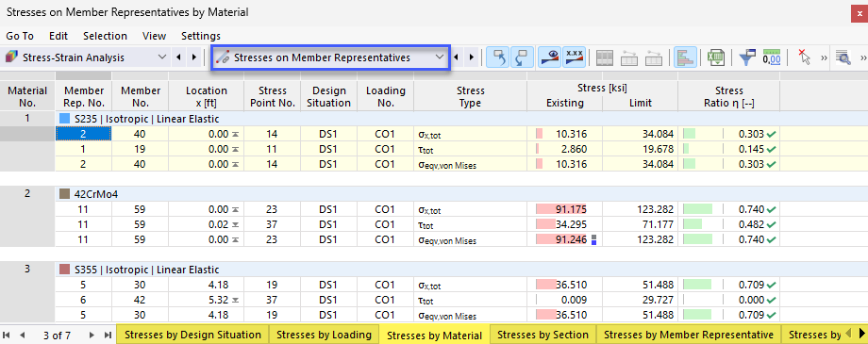868x344 pixels.
Task: Go to next analysis with right arrow
Action: pos(193,57)
